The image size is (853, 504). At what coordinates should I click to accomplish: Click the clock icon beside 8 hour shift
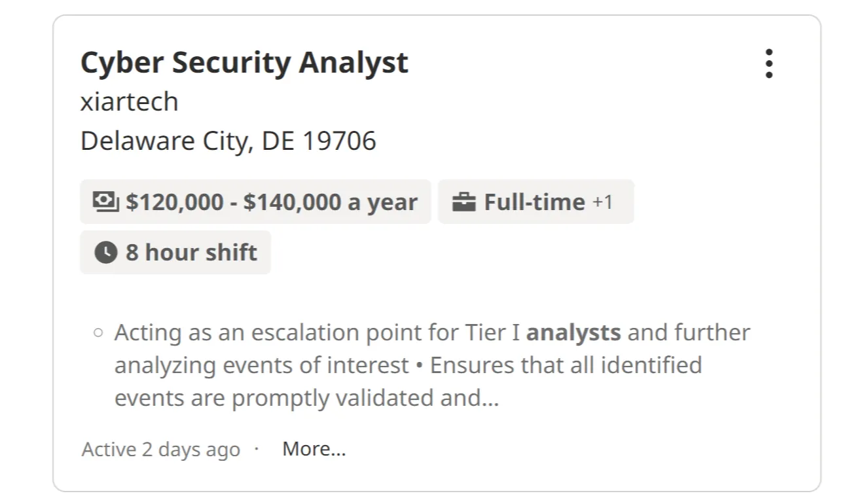(105, 252)
